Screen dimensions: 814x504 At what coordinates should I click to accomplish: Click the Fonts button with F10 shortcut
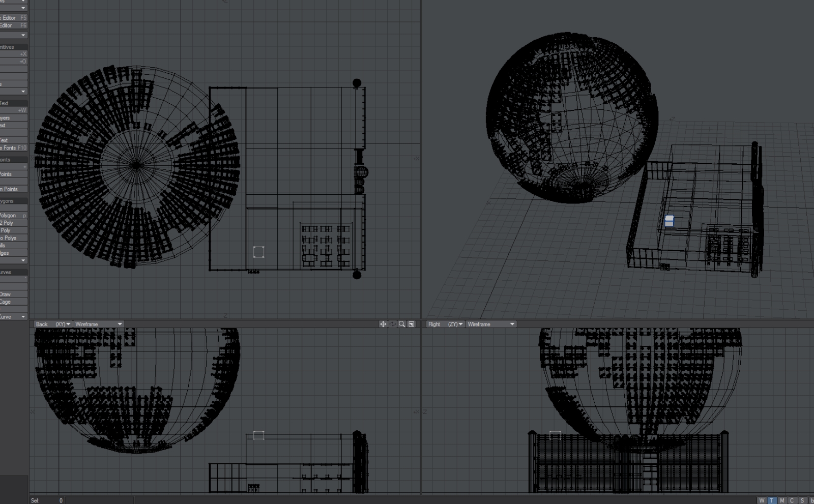pos(13,148)
